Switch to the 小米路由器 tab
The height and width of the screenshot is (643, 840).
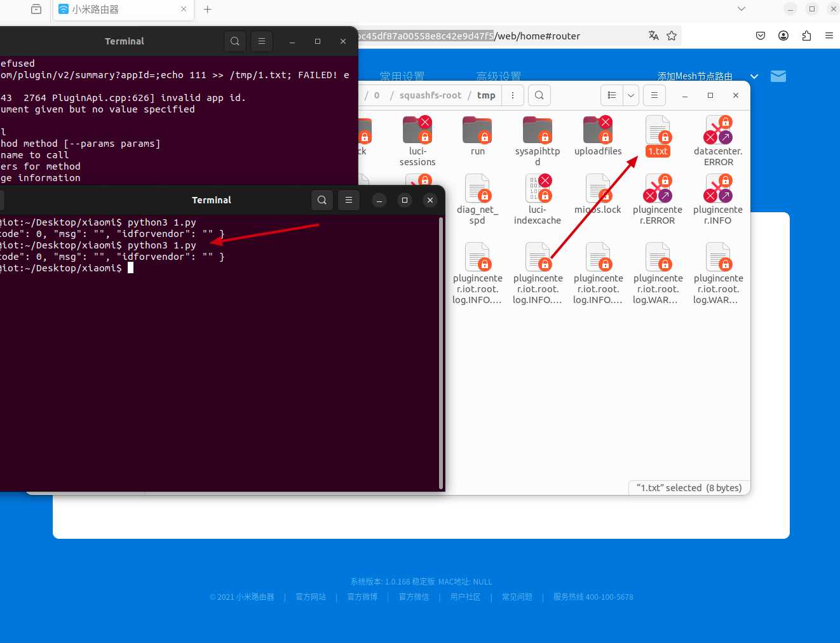coord(123,10)
